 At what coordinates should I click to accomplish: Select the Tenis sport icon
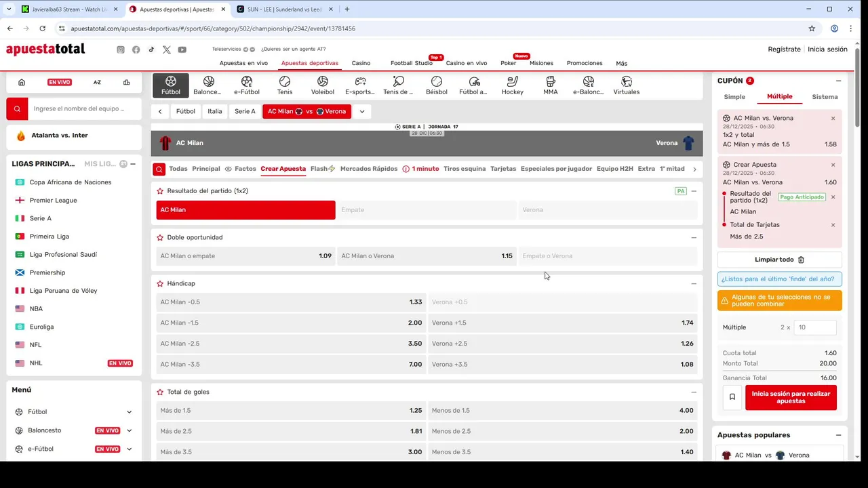[x=285, y=85]
